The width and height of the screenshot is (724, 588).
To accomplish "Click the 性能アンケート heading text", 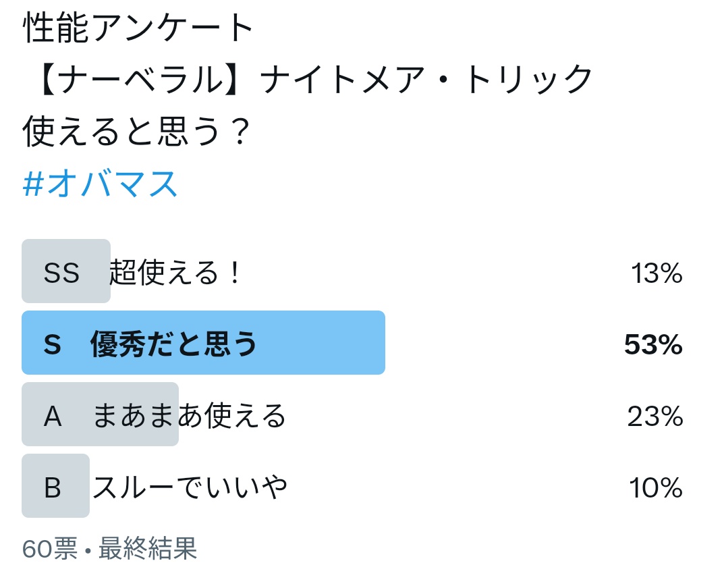I will (140, 29).
